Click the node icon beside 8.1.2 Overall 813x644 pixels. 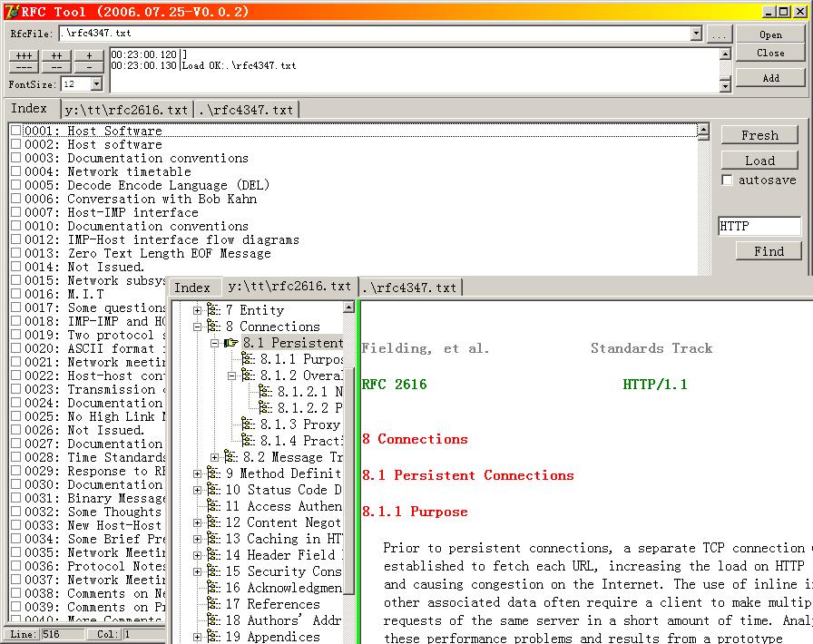click(x=248, y=376)
